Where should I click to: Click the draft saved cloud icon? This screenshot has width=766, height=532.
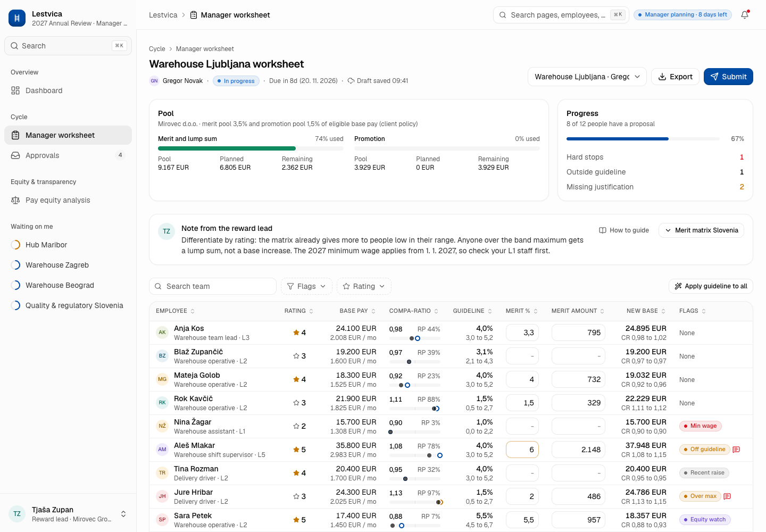(x=351, y=81)
